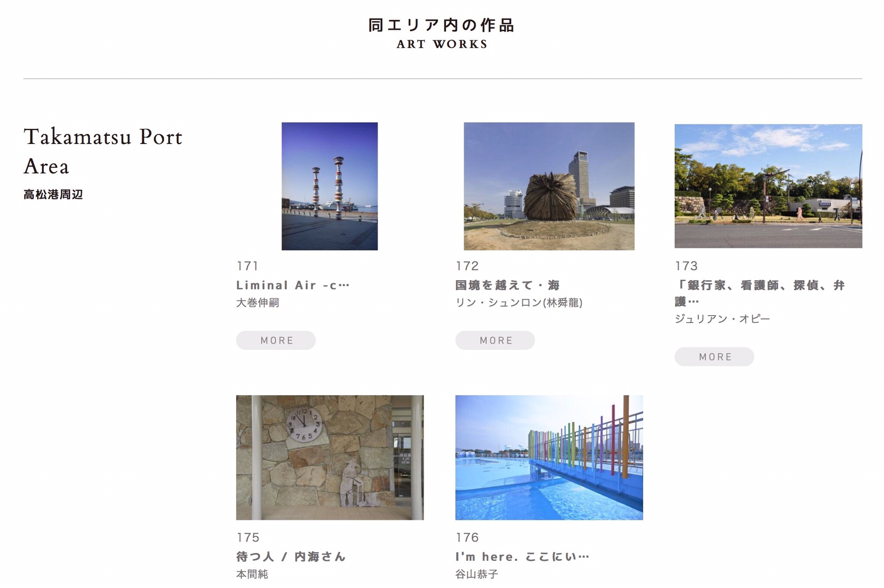This screenshot has width=884, height=588.
Task: Open I'm here. ここにい… title link
Action: tap(522, 557)
